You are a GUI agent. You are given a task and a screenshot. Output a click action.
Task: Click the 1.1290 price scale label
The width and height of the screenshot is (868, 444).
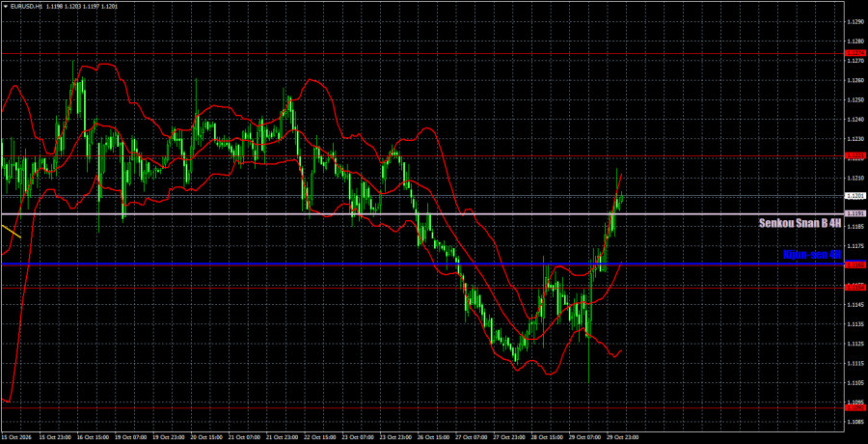click(855, 22)
